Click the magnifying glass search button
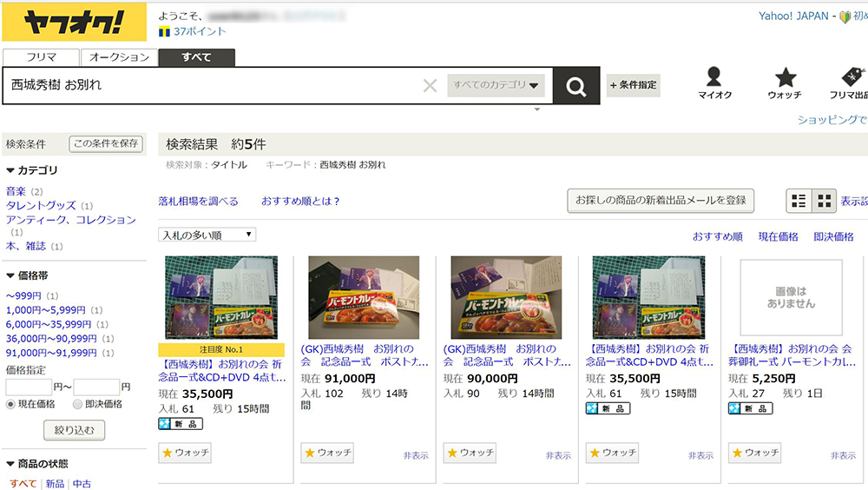This screenshot has height=490, width=868. (575, 85)
